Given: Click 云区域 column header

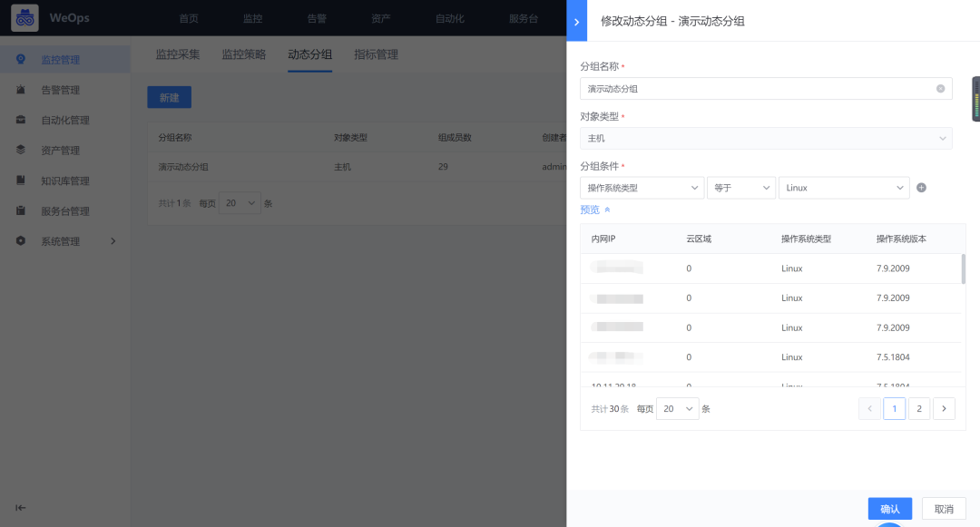Looking at the screenshot, I should click(x=699, y=239).
